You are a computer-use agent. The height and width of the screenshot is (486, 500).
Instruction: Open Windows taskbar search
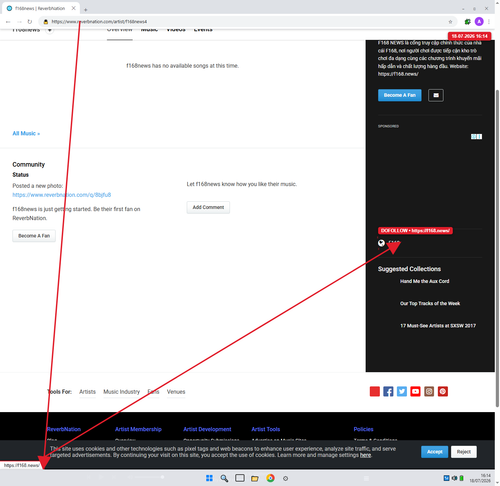[224, 478]
